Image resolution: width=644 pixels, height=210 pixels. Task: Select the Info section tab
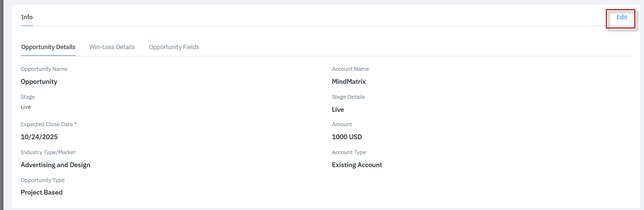coord(27,17)
